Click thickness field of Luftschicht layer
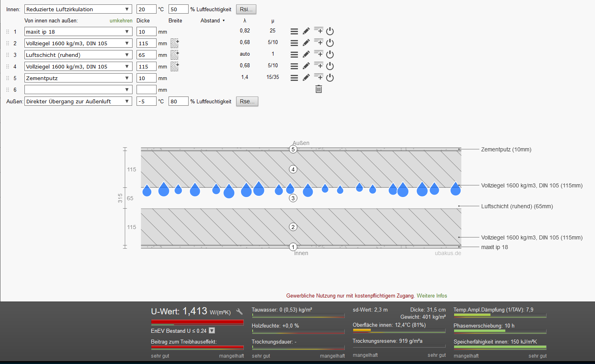 (146, 55)
